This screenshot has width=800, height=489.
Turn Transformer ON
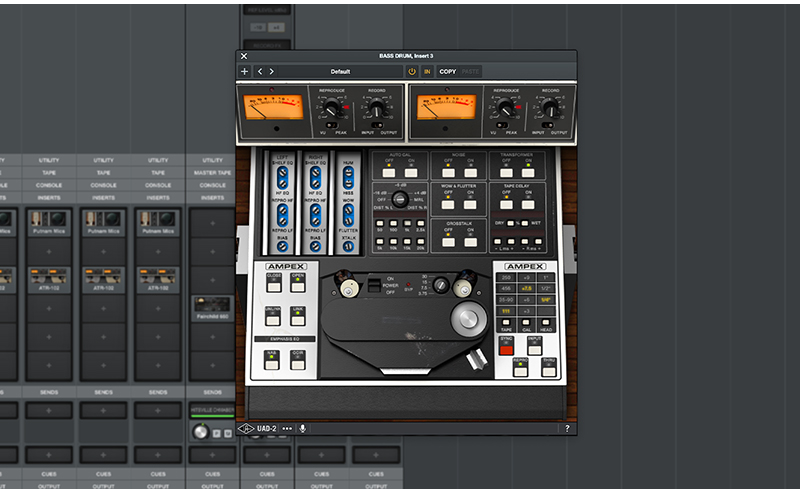coord(529,171)
